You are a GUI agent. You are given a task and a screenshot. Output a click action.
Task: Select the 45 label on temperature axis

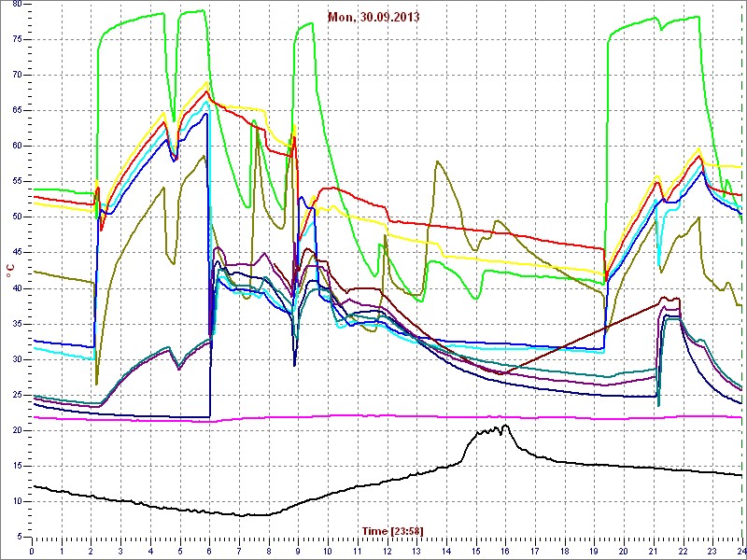coord(16,253)
